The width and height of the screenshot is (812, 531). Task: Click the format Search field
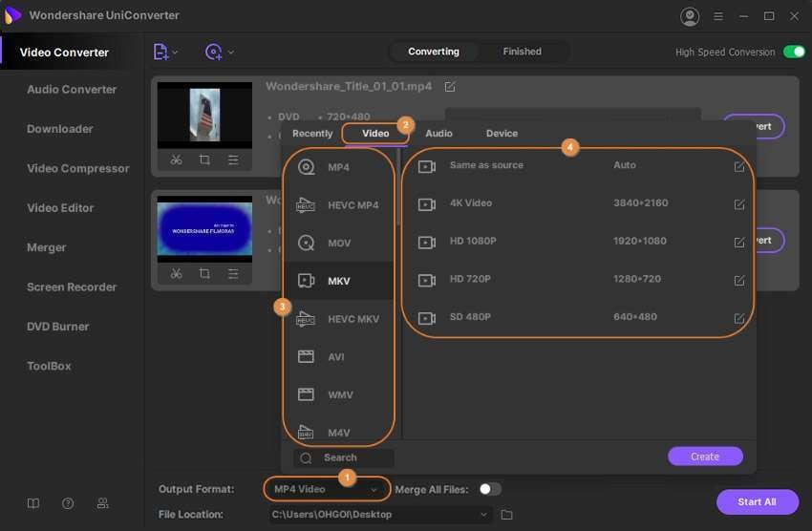tap(344, 458)
